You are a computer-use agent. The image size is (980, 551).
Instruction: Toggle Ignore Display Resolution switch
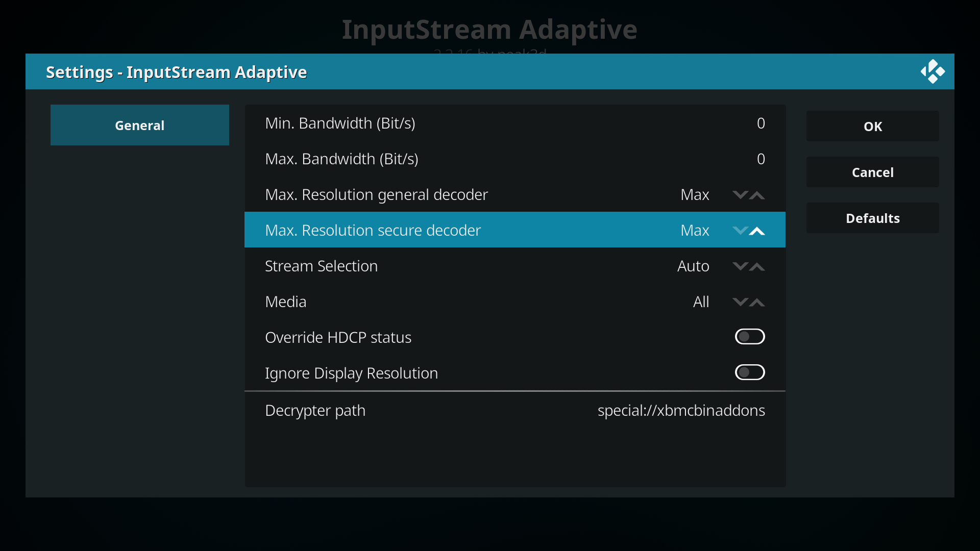pos(750,372)
